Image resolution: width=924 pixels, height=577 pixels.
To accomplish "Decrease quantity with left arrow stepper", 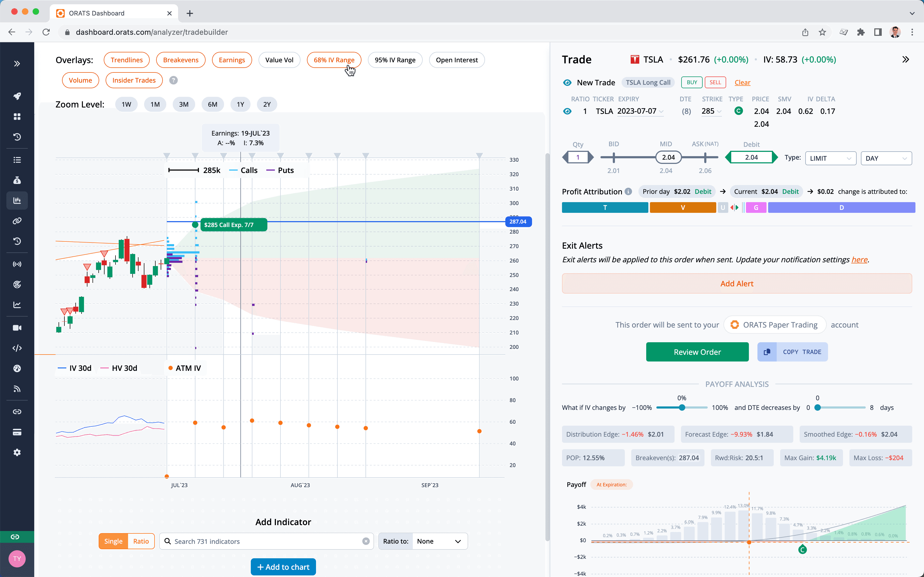I will click(565, 157).
